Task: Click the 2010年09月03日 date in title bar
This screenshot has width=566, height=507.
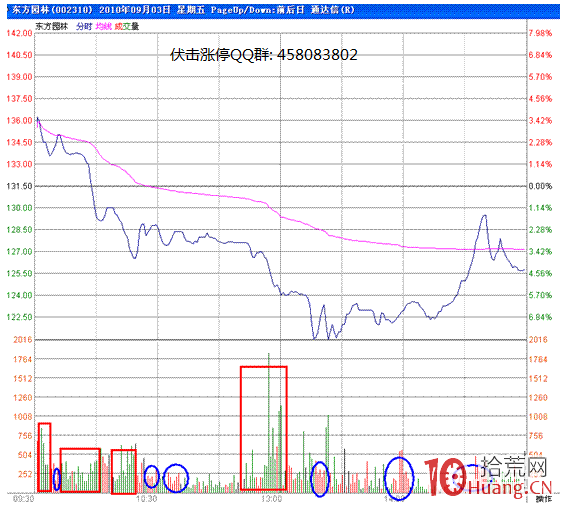Action: (135, 10)
